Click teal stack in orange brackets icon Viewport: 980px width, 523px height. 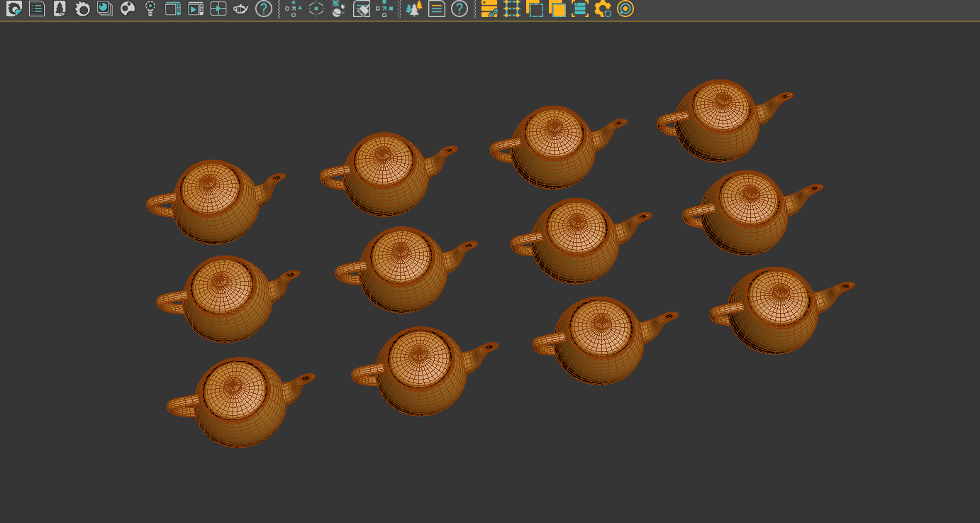tap(580, 9)
